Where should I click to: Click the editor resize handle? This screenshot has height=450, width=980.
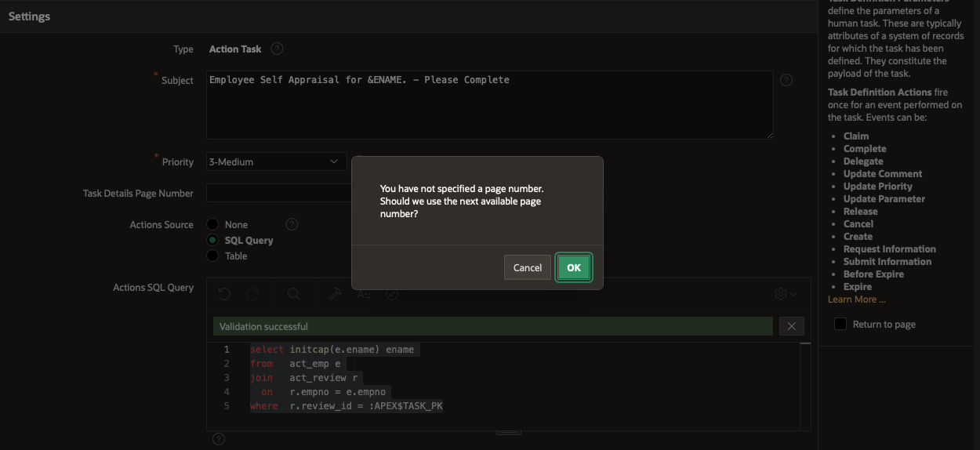(509, 431)
